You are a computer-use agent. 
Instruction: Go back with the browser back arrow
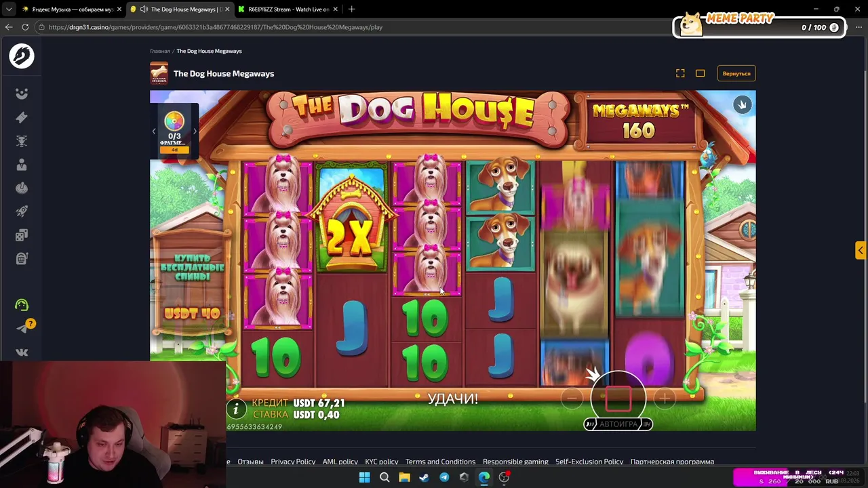click(x=9, y=27)
